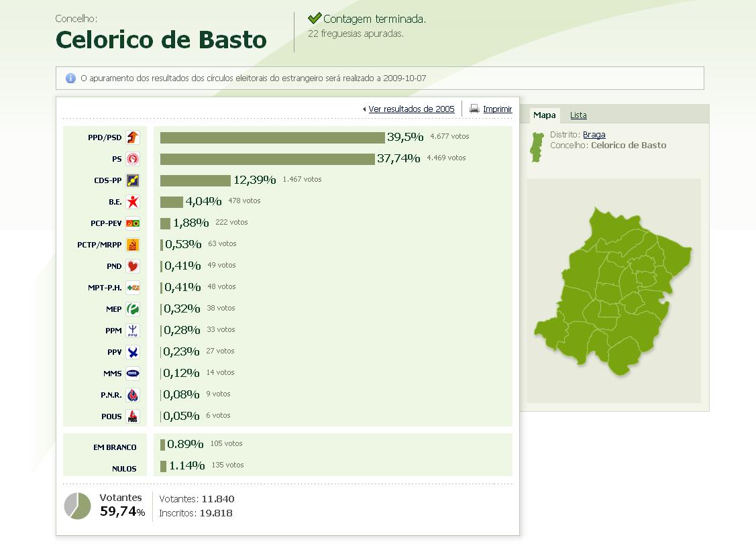Image resolution: width=756 pixels, height=558 pixels.
Task: Click the MEP green logo icon
Action: coord(133,309)
